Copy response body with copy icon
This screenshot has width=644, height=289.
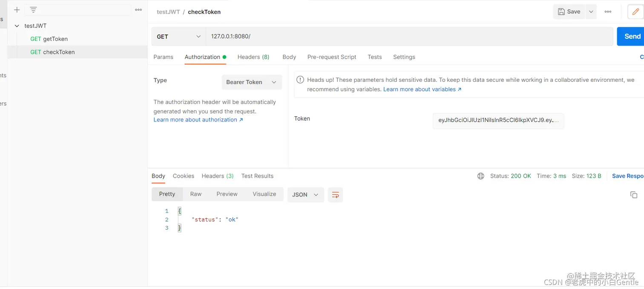click(634, 195)
